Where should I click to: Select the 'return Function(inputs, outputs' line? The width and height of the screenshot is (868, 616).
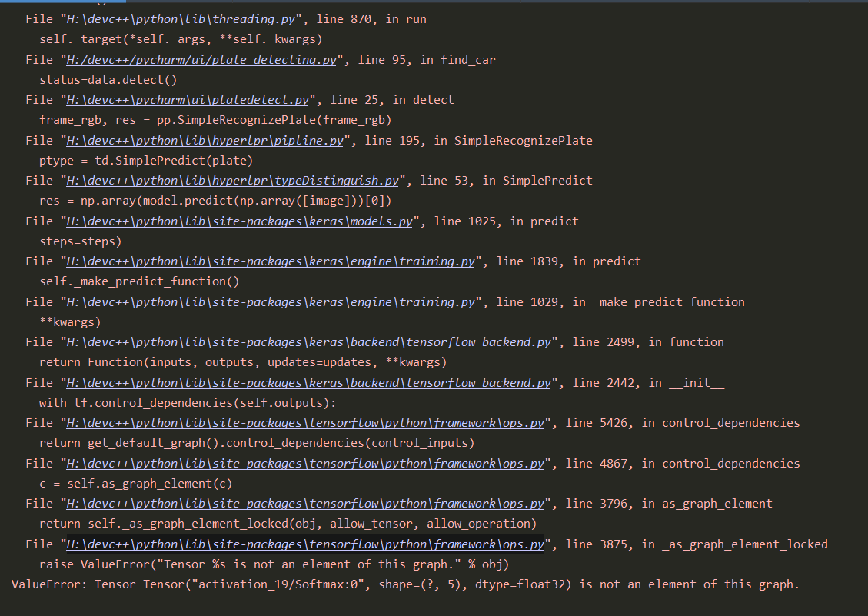(x=243, y=362)
